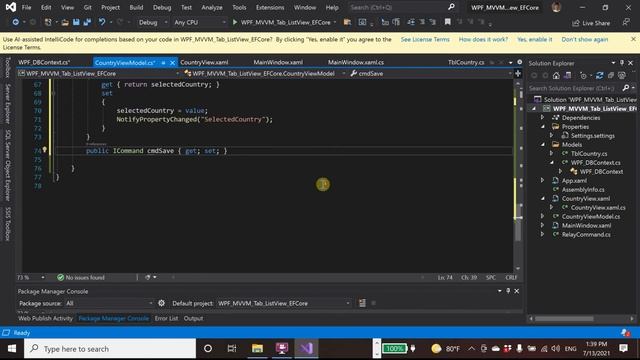Collapse the Properties folder
640x360 pixels.
point(543,127)
